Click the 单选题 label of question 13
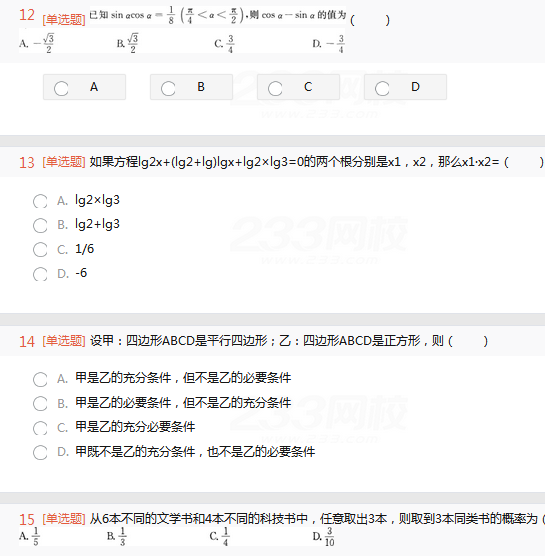The width and height of the screenshot is (545, 557). tap(64, 162)
